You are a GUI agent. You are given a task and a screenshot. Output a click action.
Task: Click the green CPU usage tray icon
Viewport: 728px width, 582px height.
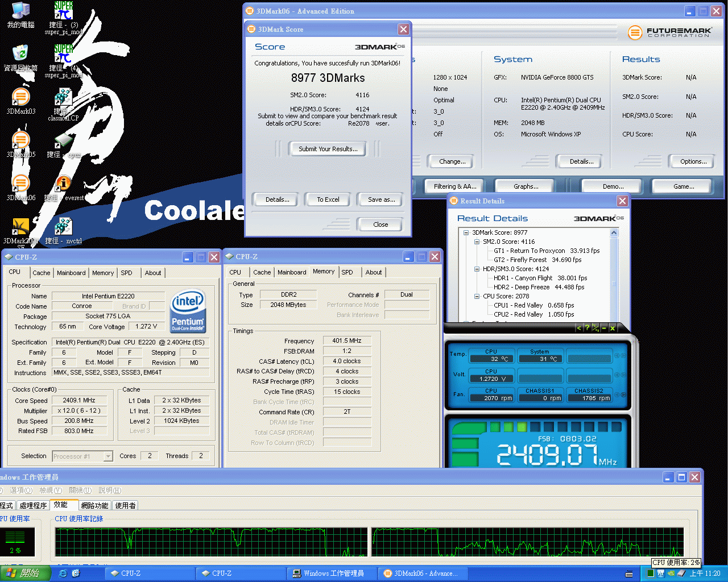pyautogui.click(x=650, y=573)
